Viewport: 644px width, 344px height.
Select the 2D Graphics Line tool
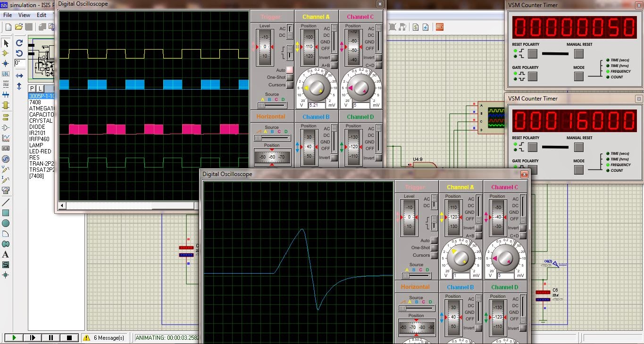pyautogui.click(x=6, y=202)
